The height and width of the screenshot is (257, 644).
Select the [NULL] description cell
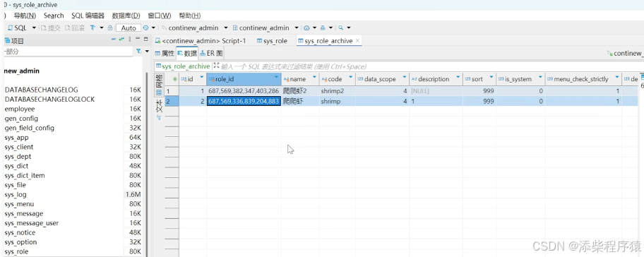point(436,91)
